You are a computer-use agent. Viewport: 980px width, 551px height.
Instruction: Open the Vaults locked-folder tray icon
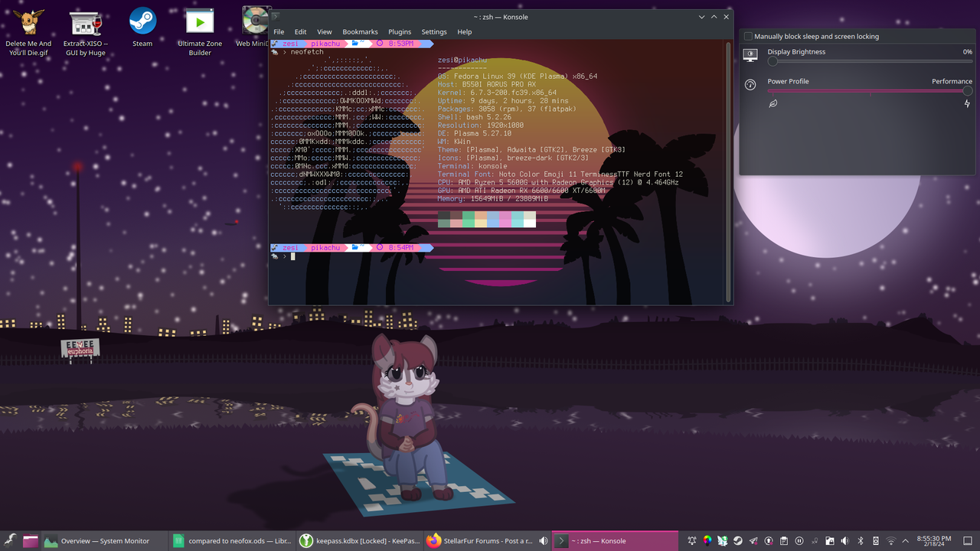tap(830, 541)
